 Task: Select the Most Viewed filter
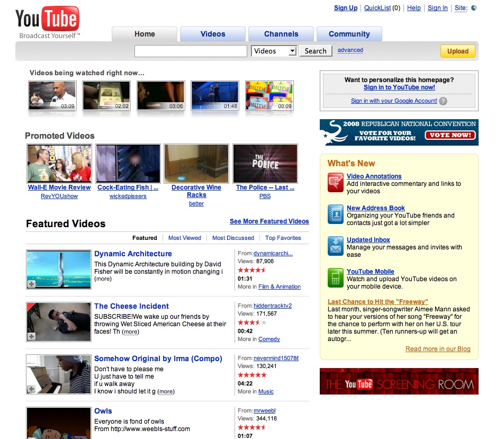[x=185, y=238]
